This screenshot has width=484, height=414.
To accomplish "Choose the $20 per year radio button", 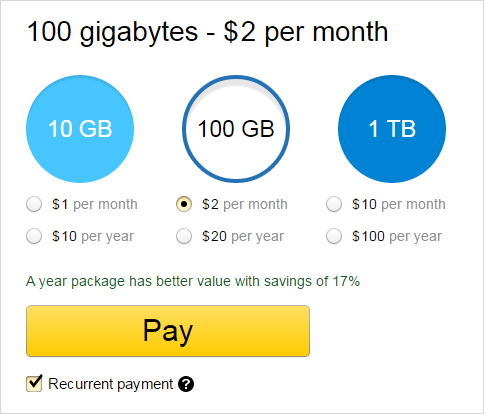I will click(x=184, y=236).
